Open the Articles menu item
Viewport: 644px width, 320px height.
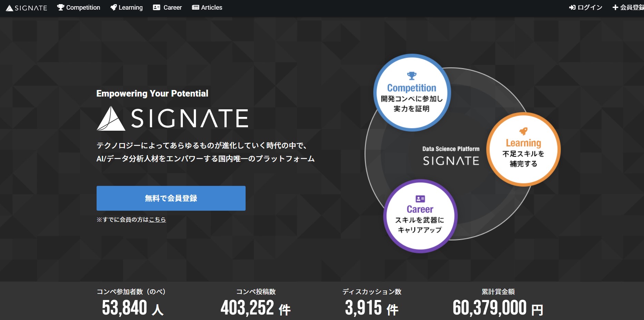point(211,7)
